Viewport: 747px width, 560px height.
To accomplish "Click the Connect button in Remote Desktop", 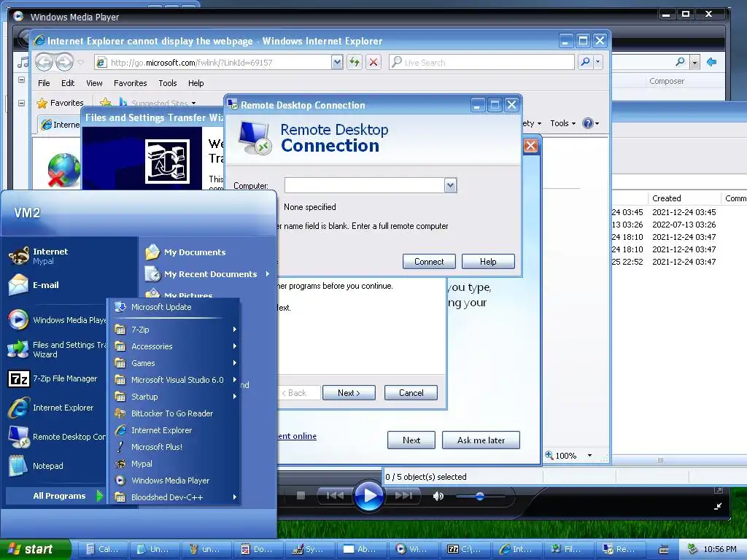I will click(x=429, y=262).
